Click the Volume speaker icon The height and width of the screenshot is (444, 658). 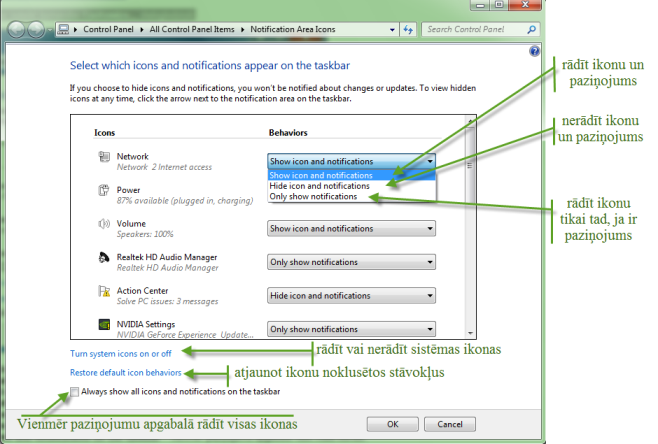tap(104, 225)
